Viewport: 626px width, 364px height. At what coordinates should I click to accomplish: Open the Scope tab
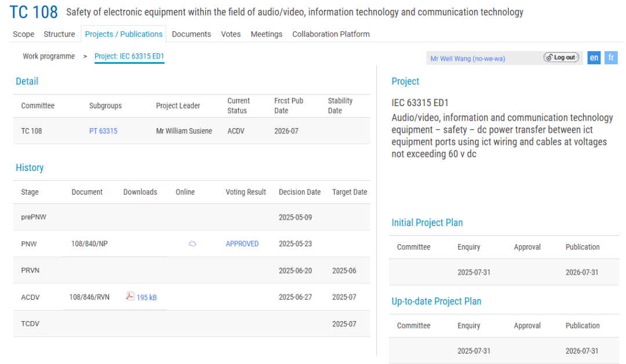pyautogui.click(x=24, y=34)
